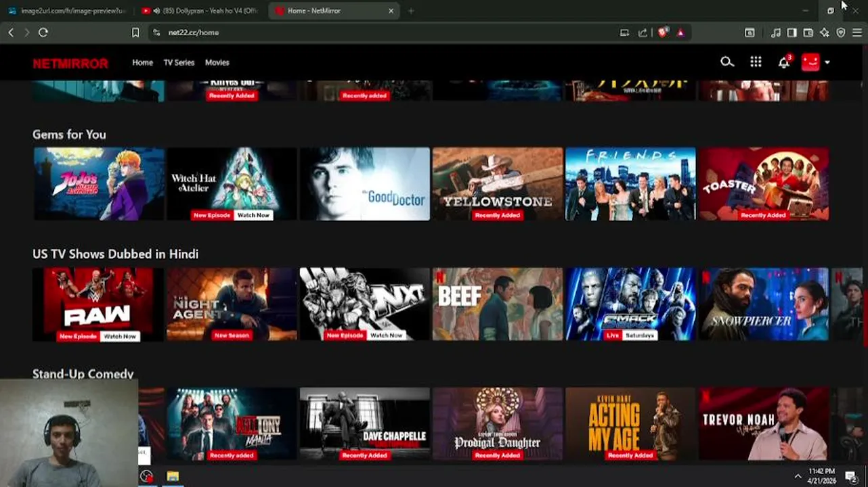This screenshot has width=868, height=487.
Task: Switch to Dollypran YouTube tab
Action: coord(201,11)
